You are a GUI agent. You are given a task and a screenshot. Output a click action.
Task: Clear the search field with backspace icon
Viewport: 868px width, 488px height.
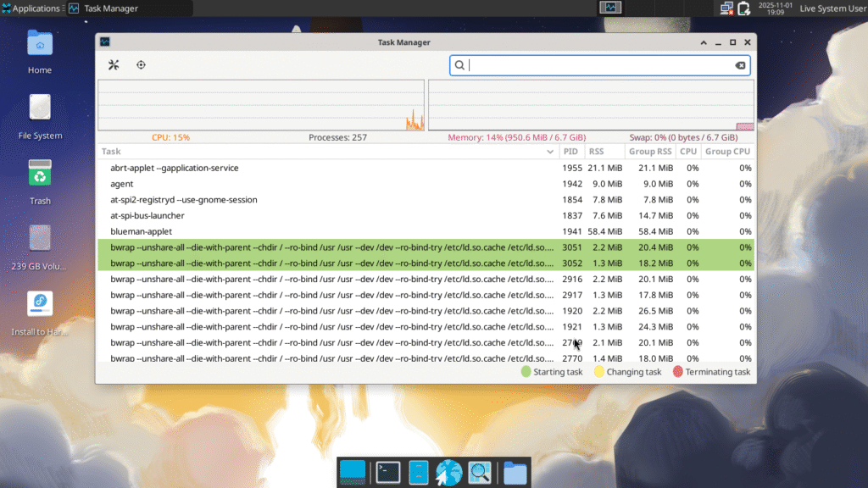click(x=739, y=66)
